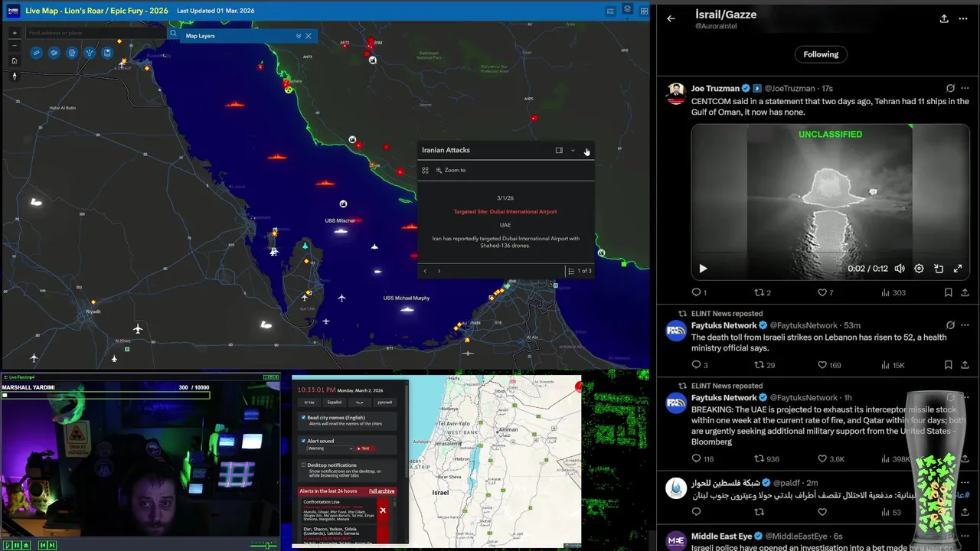Viewport: 980px width, 551px height.
Task: Open the Full archive link
Action: (382, 491)
